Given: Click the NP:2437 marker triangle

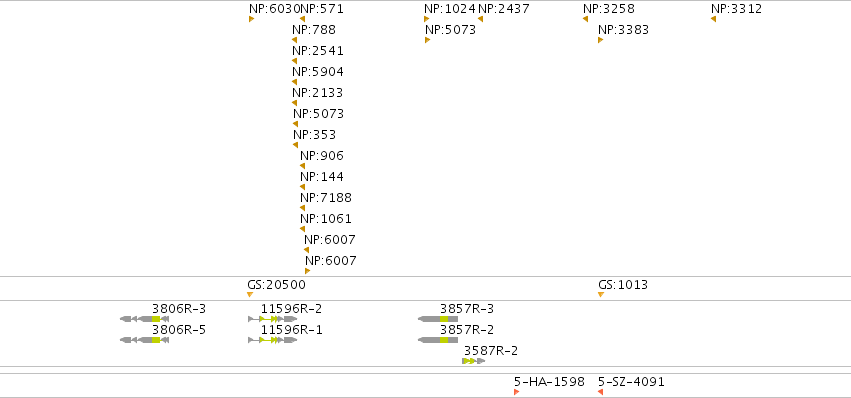Looking at the screenshot, I should point(480,19).
